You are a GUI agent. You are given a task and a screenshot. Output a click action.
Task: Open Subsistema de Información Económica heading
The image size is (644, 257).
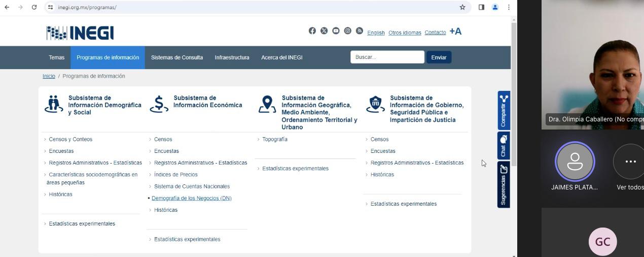click(x=207, y=102)
